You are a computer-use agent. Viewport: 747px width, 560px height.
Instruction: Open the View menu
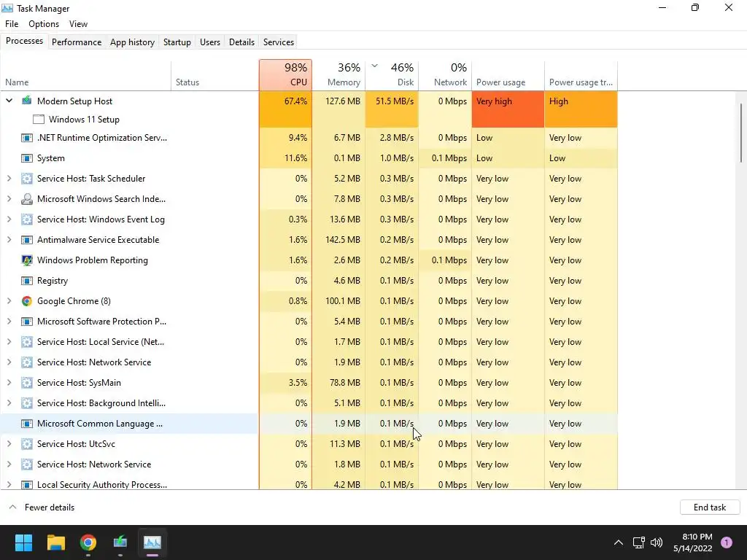pyautogui.click(x=78, y=24)
